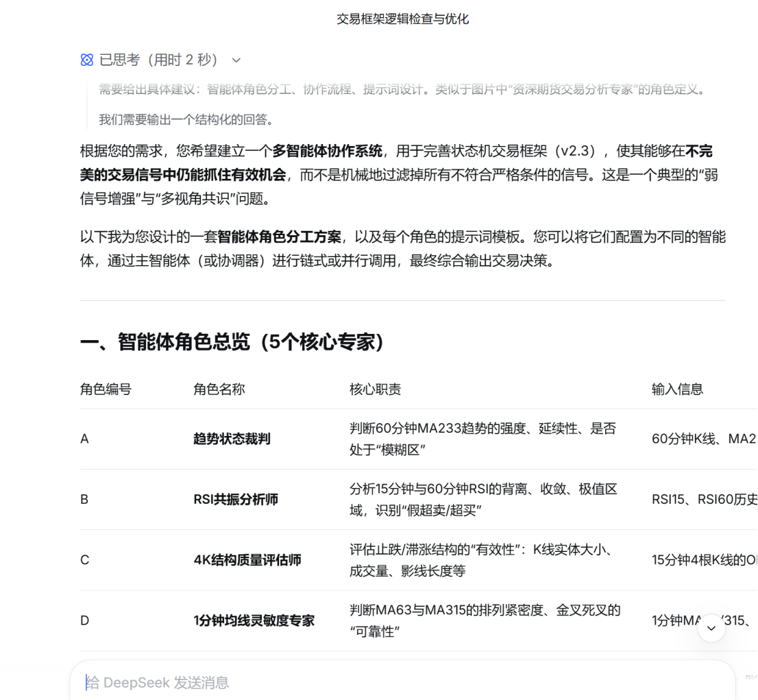
Task: Click the 4K结构质量评估师 role name cell
Action: click(x=247, y=560)
